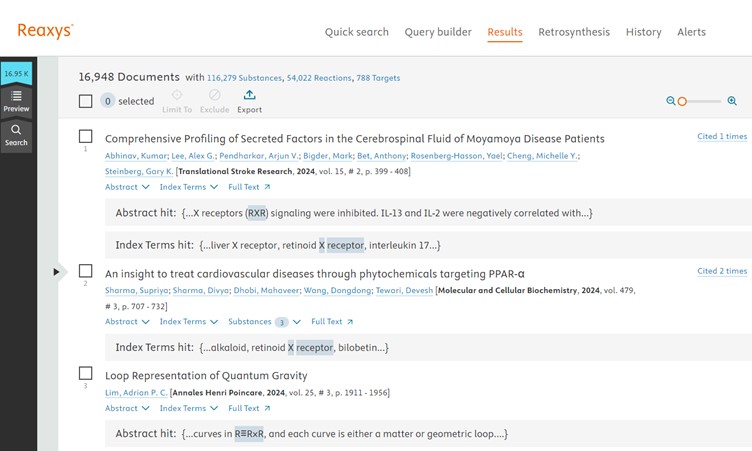Click the zoom slider handle
The width and height of the screenshot is (752, 451).
point(682,101)
